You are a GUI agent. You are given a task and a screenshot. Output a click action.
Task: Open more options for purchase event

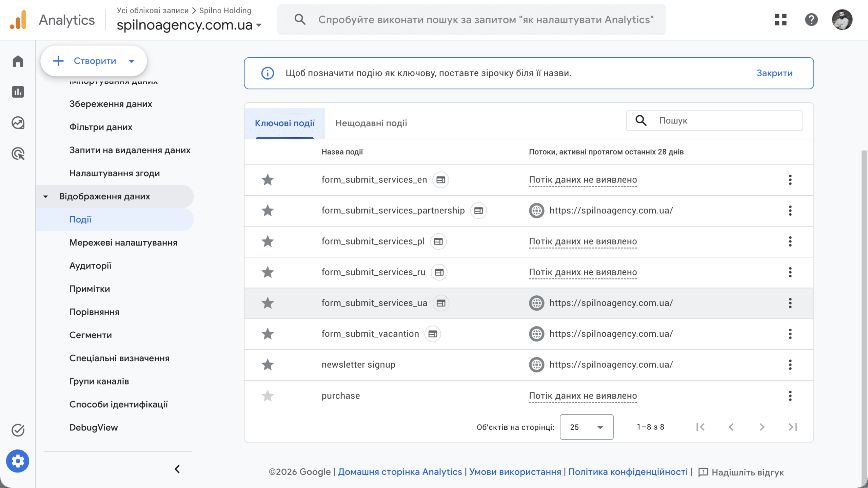tap(790, 396)
